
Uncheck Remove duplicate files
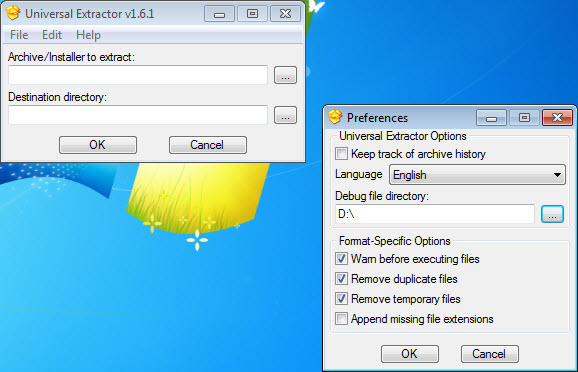click(341, 279)
